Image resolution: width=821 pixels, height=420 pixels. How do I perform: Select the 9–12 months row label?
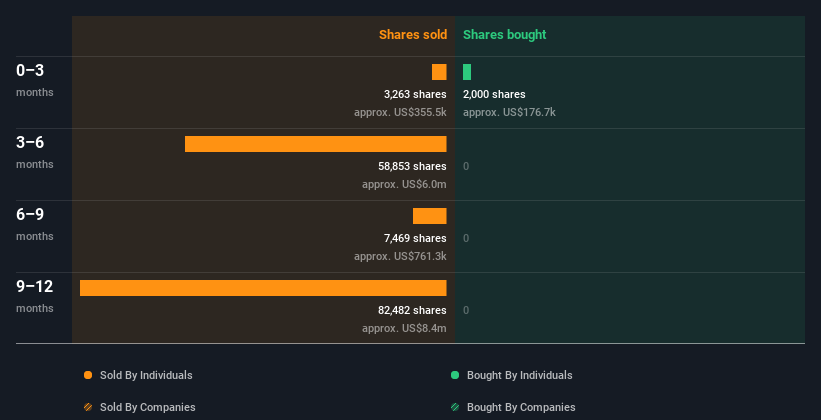(x=35, y=296)
